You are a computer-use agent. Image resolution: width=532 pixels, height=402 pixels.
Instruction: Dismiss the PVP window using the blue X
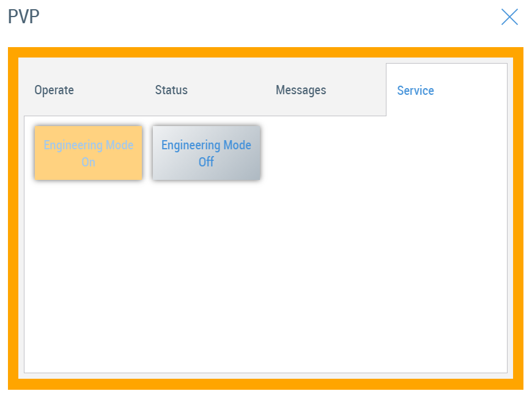coord(509,17)
